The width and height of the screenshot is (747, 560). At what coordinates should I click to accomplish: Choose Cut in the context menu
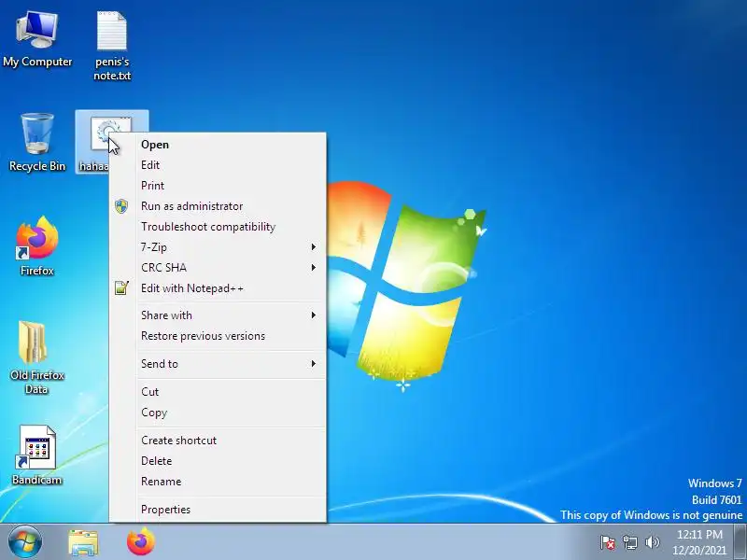click(218, 392)
